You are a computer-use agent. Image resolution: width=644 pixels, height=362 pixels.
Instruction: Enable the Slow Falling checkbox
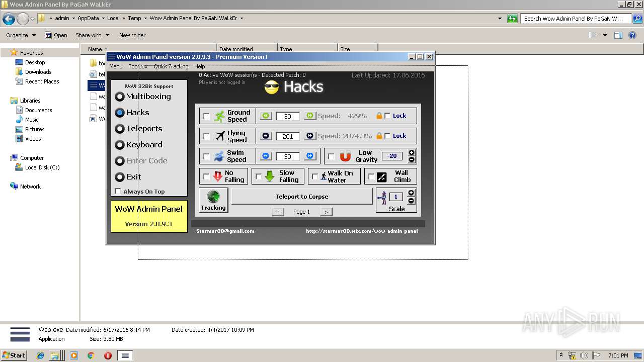[x=259, y=176]
